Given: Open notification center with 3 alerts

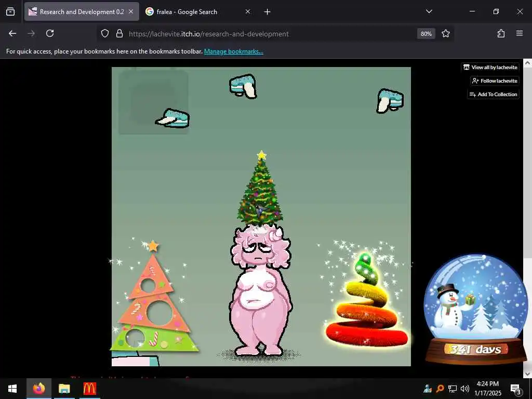Looking at the screenshot, I should click(515, 389).
